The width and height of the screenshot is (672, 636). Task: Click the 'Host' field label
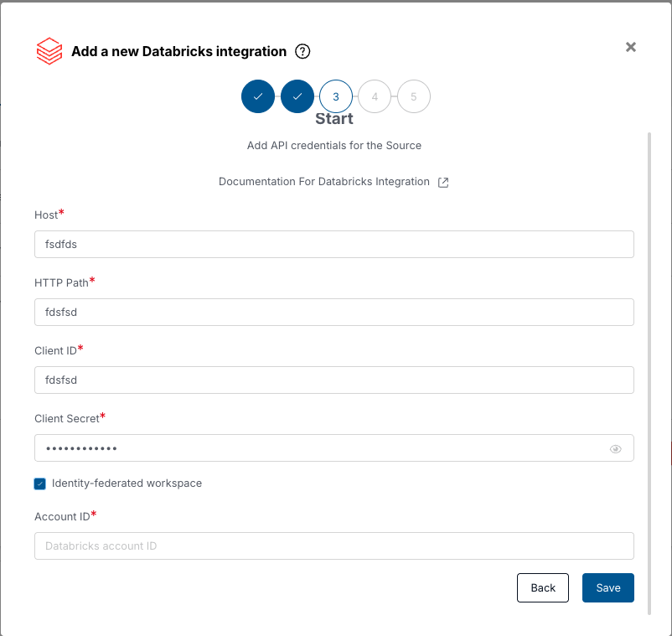coord(46,215)
